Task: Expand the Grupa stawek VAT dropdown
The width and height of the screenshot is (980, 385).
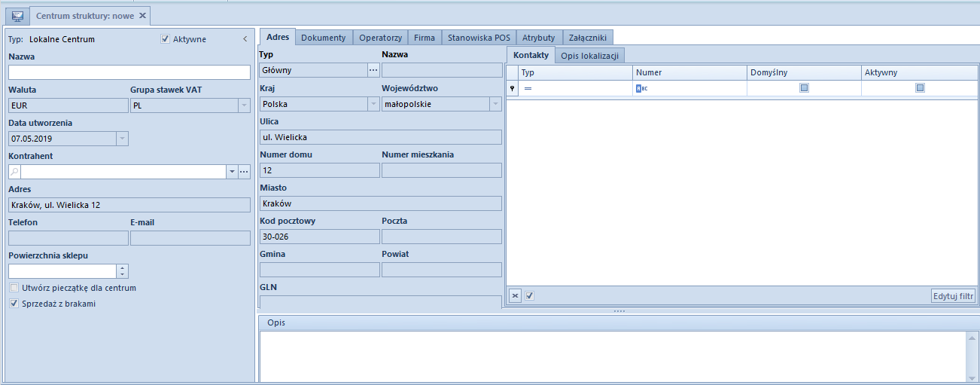Action: coord(244,105)
